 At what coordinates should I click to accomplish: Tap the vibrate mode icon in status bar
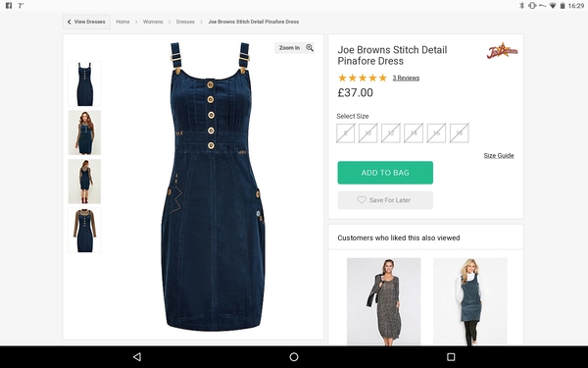click(532, 5)
